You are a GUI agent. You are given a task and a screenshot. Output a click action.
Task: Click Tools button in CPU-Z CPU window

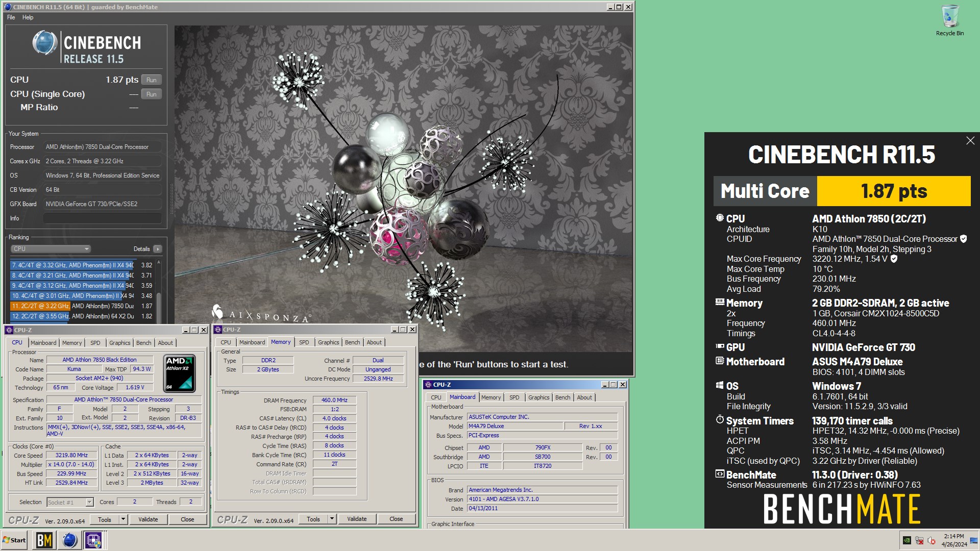(x=105, y=519)
